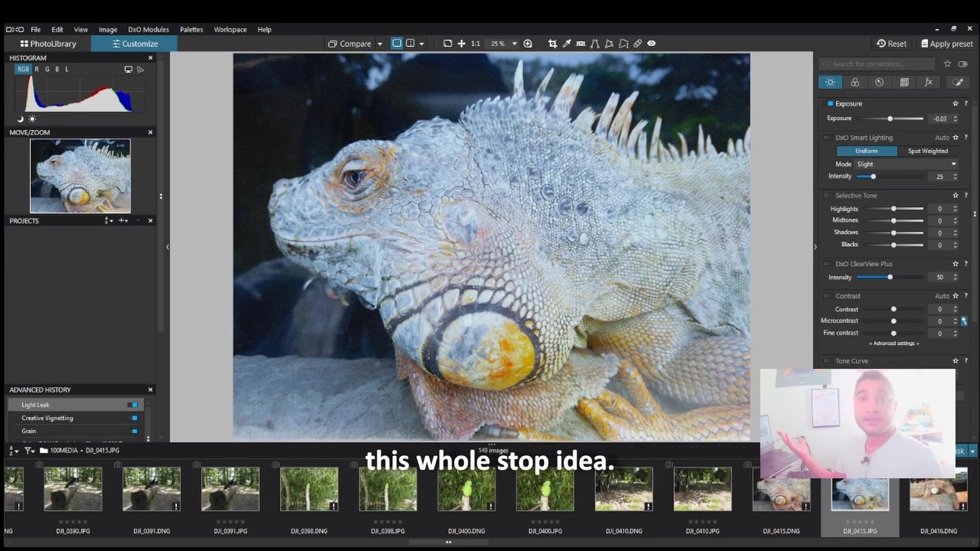
Task: Zoom to 1:1 view
Action: [x=475, y=43]
